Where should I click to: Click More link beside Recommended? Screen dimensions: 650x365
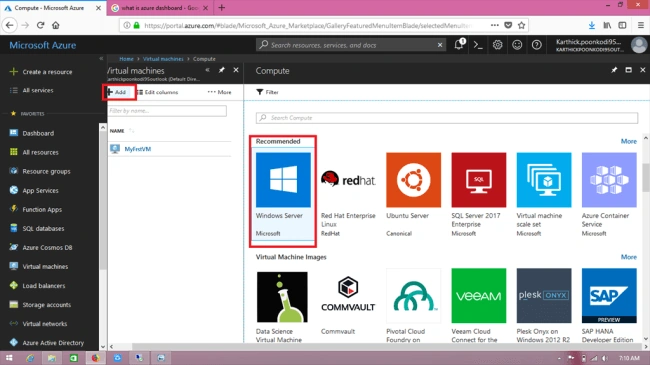[x=628, y=141]
